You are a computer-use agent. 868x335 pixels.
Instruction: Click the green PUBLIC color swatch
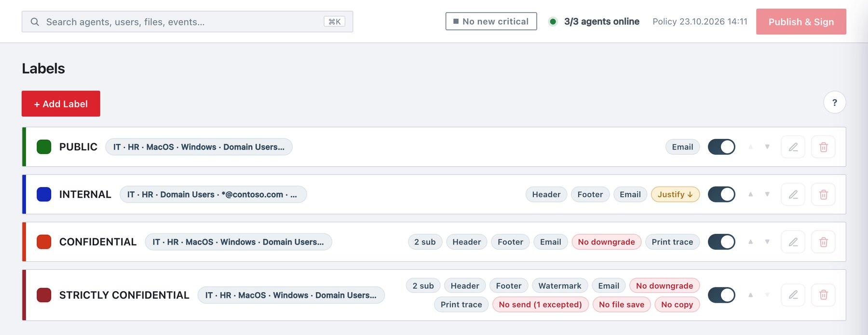point(44,147)
